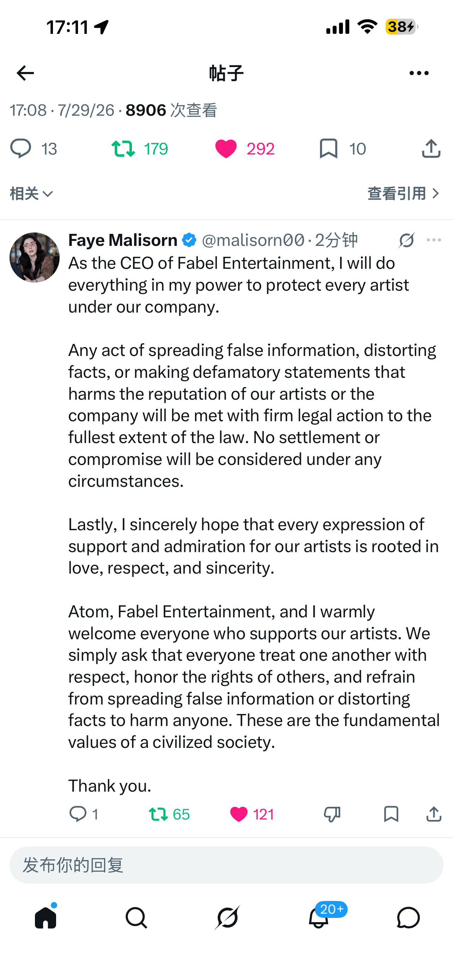Viewport: 453px width, 980px height.
Task: Toggle like on main post with 292
Action: [x=244, y=149]
